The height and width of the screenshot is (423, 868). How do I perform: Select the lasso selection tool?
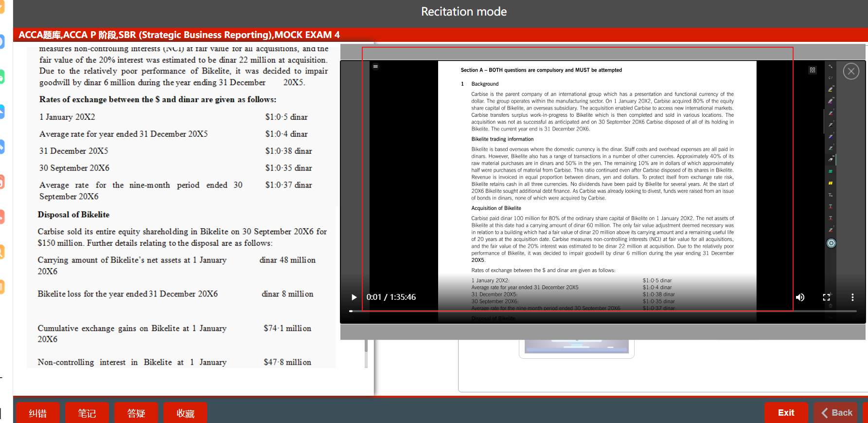831,78
